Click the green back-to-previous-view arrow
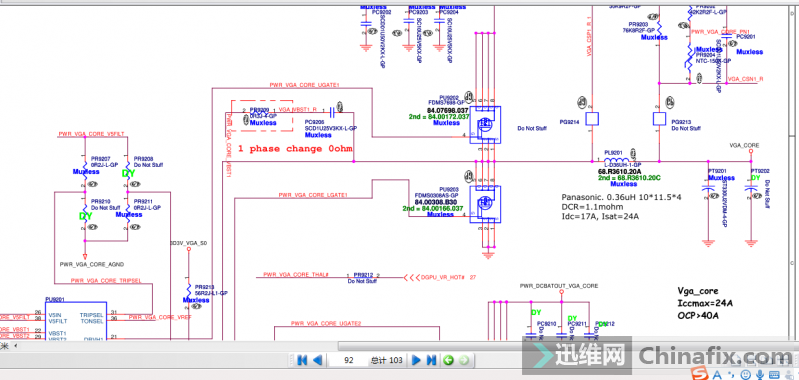 coord(448,360)
